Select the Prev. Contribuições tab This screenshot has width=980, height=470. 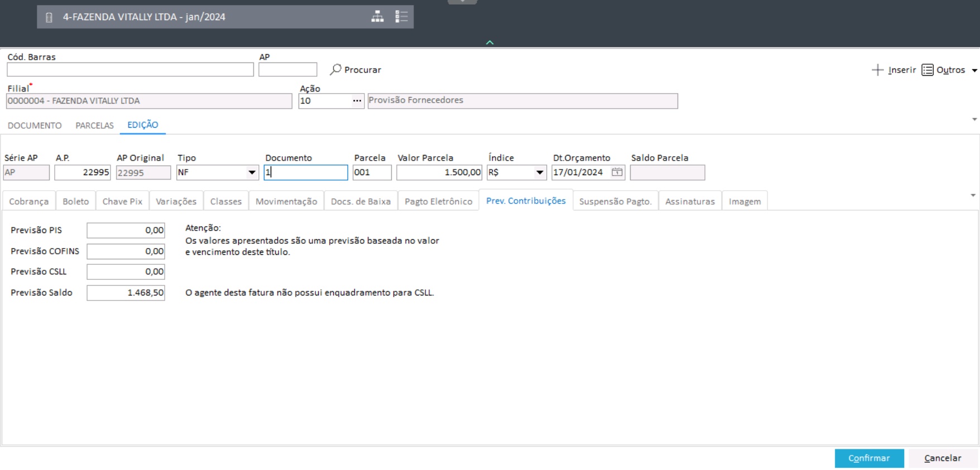[526, 201]
